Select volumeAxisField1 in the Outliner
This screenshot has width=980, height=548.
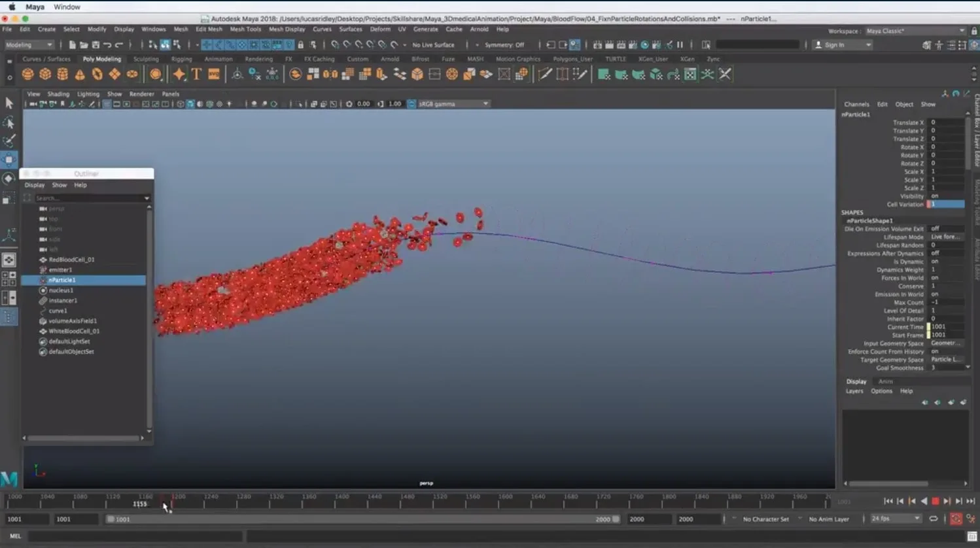click(73, 321)
